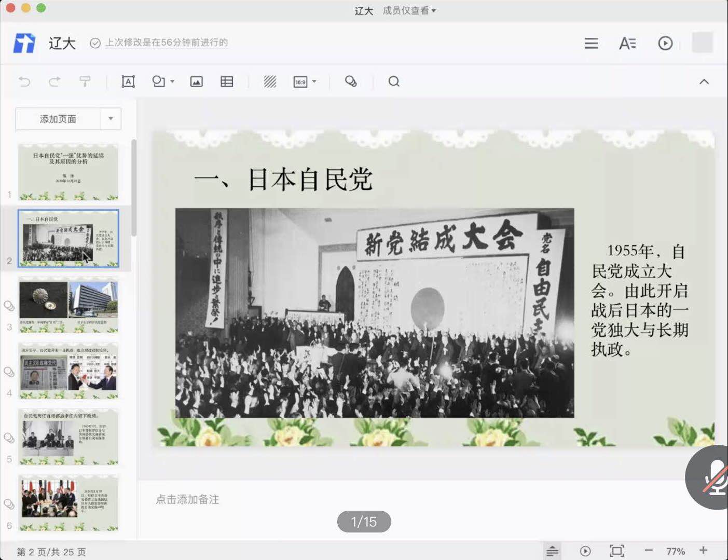The width and height of the screenshot is (728, 560).
Task: Click the 点击添加备注 notes field
Action: 187,499
